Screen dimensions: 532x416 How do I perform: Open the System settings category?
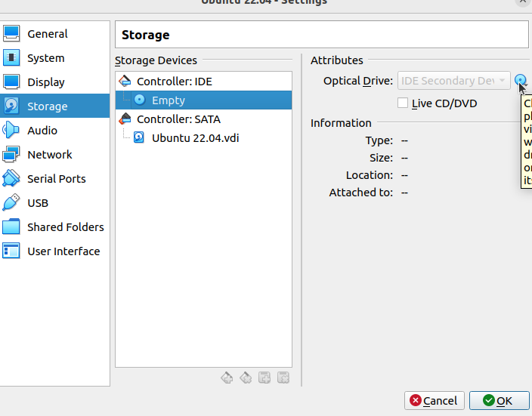coord(54,58)
